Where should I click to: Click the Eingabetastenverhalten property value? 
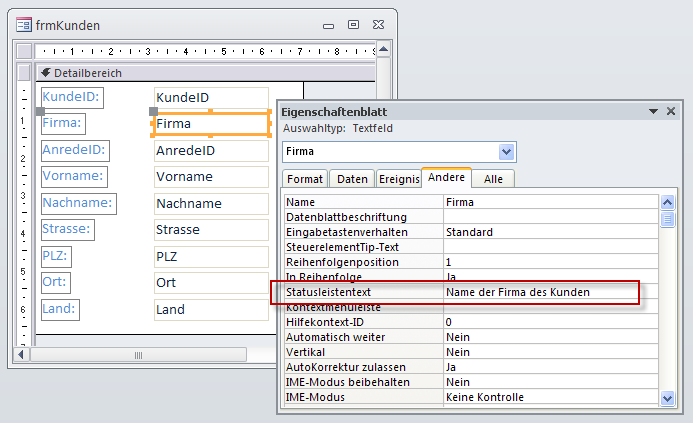pos(550,232)
